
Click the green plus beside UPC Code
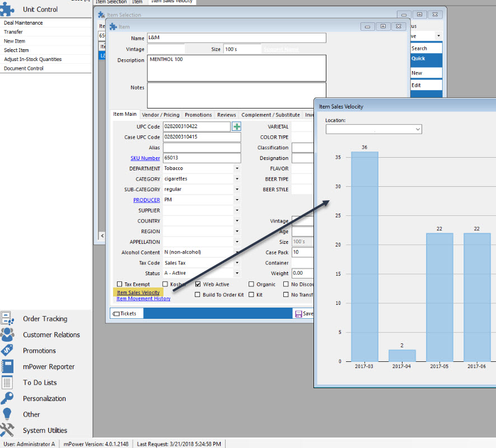(x=237, y=127)
